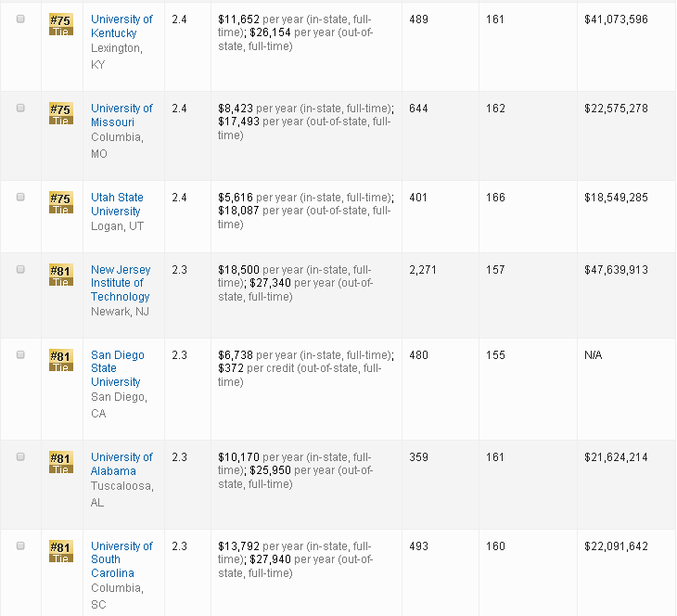Select the University of Missouri checkbox
The image size is (677, 616).
pos(20,109)
